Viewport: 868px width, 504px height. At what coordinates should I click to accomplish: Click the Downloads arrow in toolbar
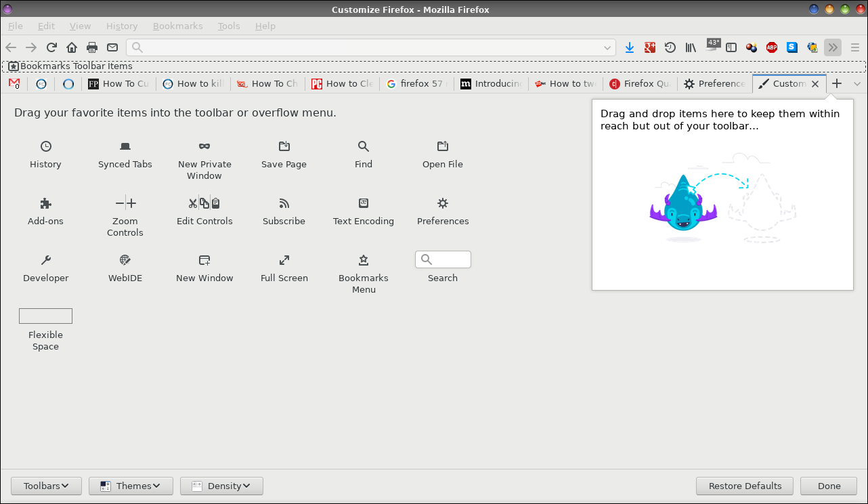tap(630, 47)
